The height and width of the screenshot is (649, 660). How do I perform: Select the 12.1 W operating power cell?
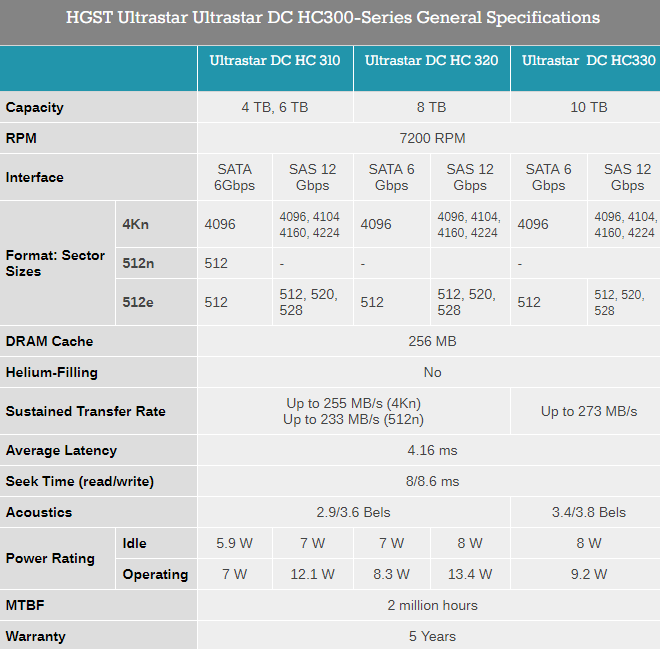tap(313, 574)
